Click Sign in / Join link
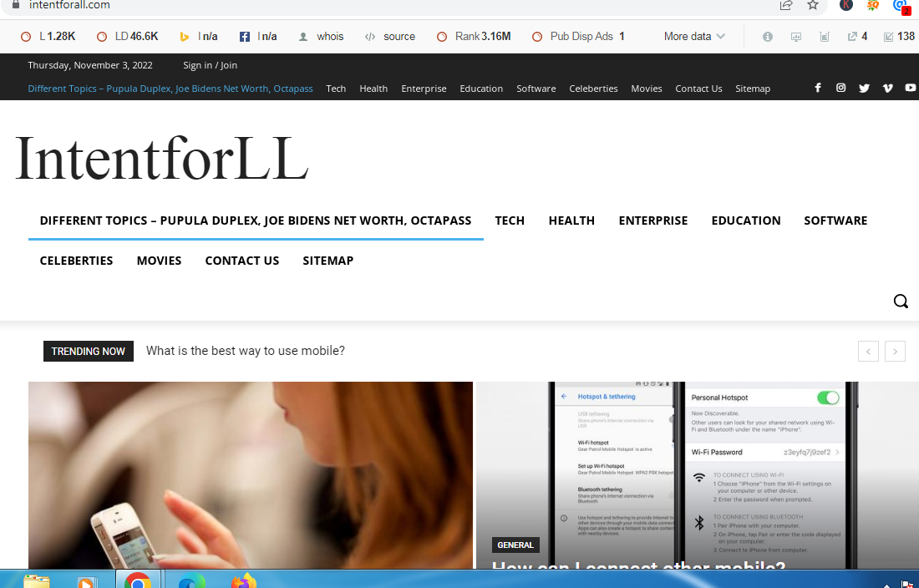This screenshot has width=919, height=588. click(x=210, y=65)
